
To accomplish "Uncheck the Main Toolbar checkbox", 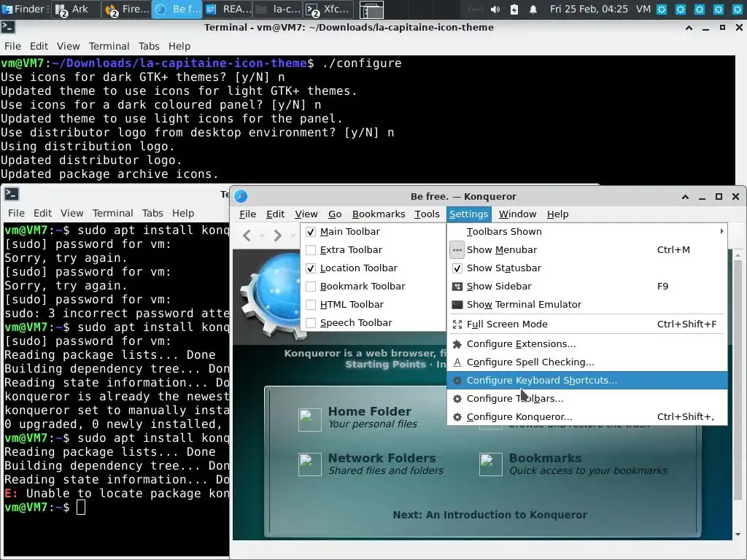I will click(311, 232).
